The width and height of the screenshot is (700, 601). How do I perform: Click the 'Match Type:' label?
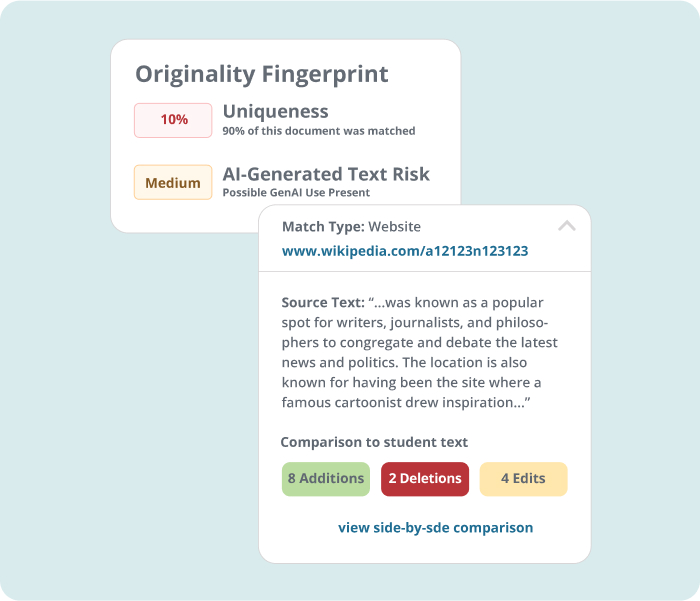click(x=323, y=227)
